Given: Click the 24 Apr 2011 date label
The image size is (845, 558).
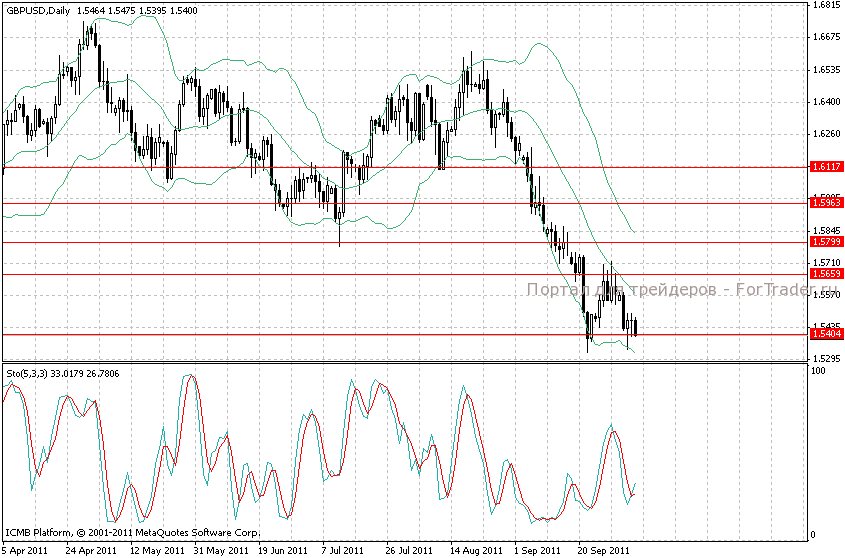Looking at the screenshot, I should coord(91,550).
